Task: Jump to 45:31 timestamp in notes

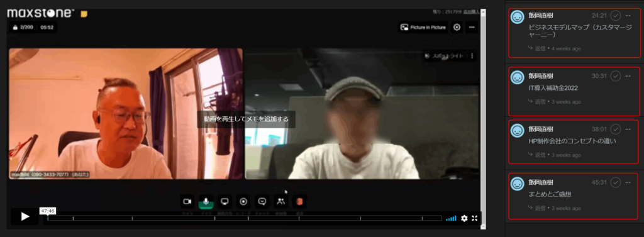Action: click(x=599, y=182)
